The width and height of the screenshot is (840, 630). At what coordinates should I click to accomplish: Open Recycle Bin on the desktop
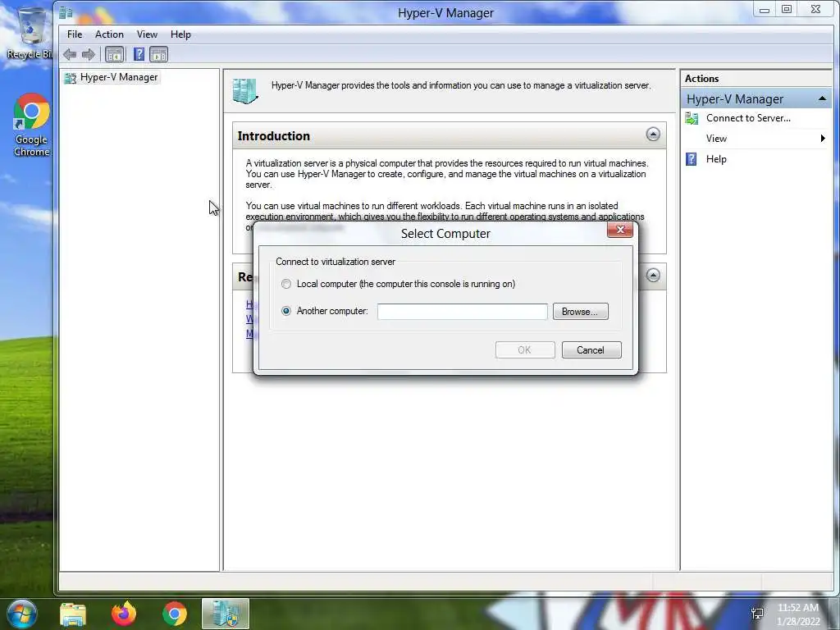(30, 32)
